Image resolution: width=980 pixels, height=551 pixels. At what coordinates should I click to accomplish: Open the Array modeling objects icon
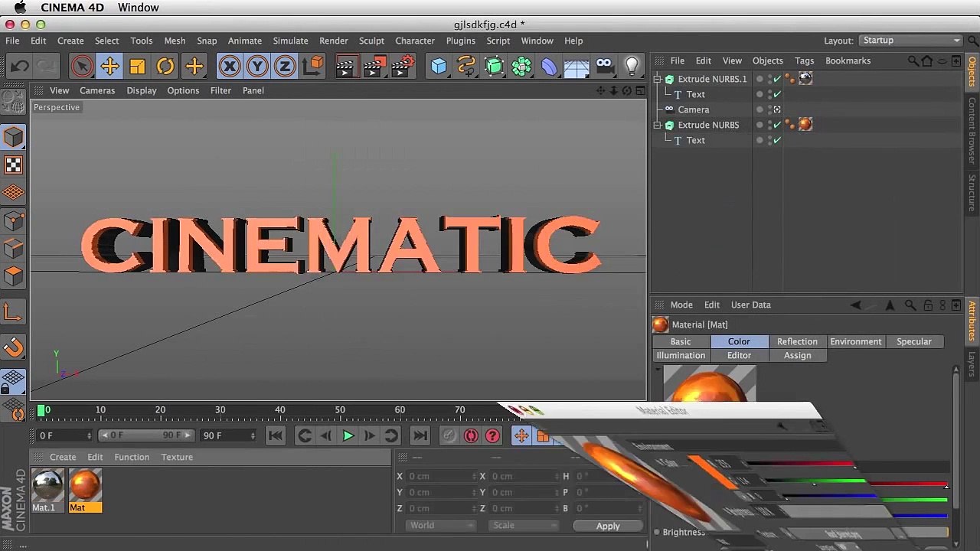tap(521, 67)
